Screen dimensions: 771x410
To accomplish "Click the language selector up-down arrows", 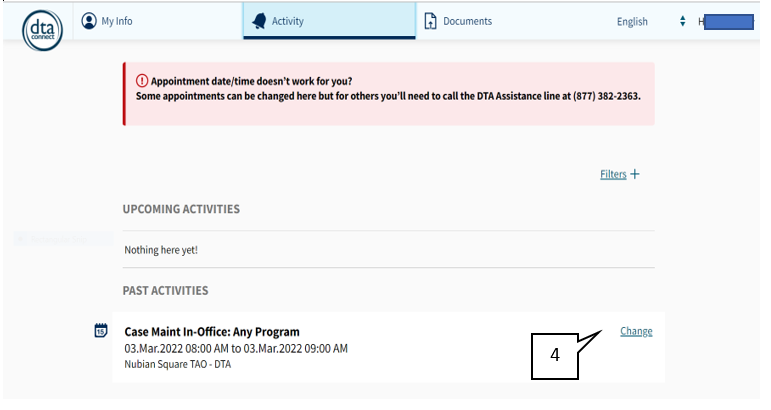I will coord(682,21).
